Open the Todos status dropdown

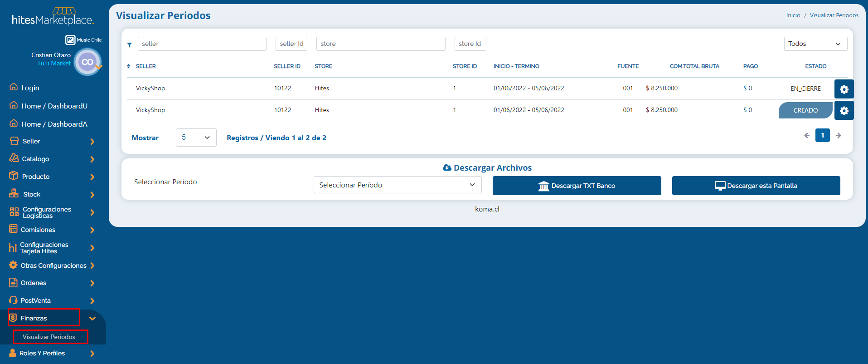(815, 44)
